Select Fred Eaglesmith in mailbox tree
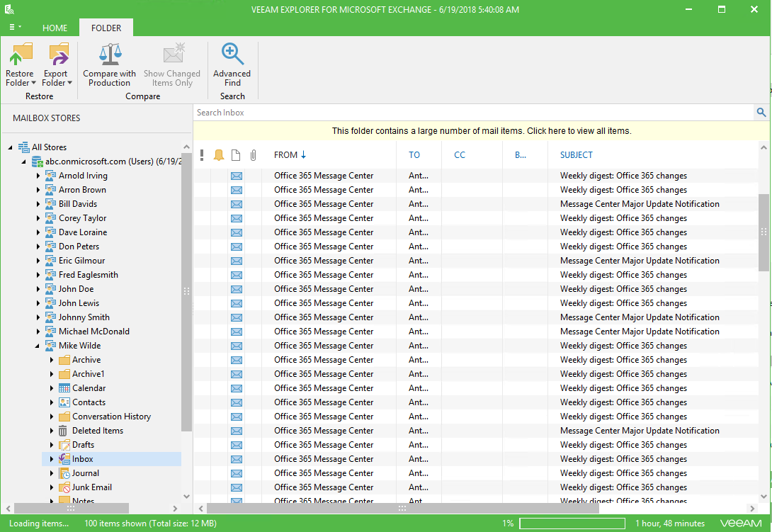 coord(88,275)
